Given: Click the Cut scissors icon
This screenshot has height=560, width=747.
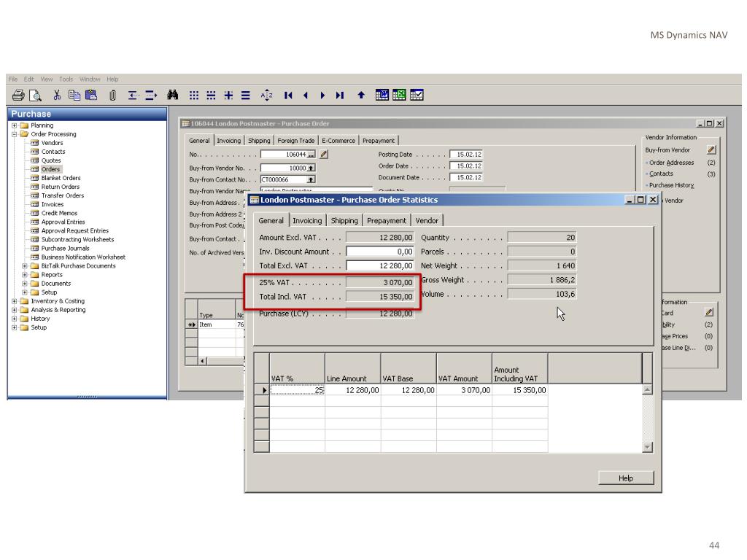Looking at the screenshot, I should pyautogui.click(x=57, y=96).
